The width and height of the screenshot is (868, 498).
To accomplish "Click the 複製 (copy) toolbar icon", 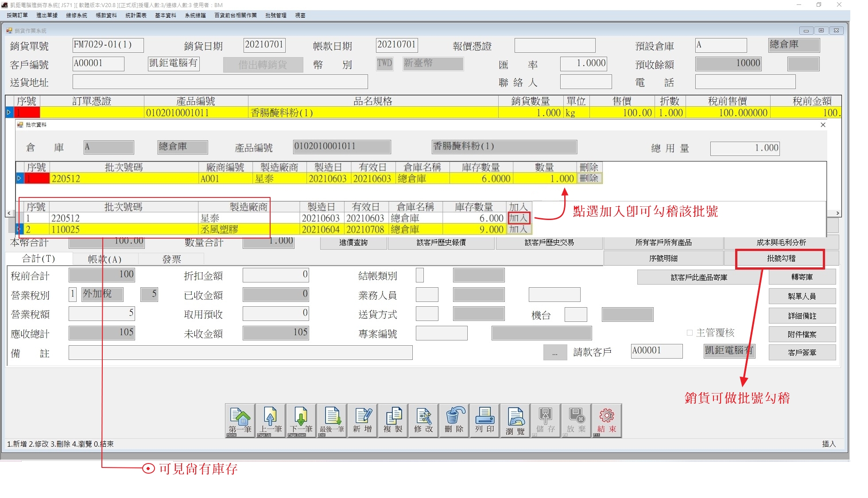I will (x=393, y=421).
